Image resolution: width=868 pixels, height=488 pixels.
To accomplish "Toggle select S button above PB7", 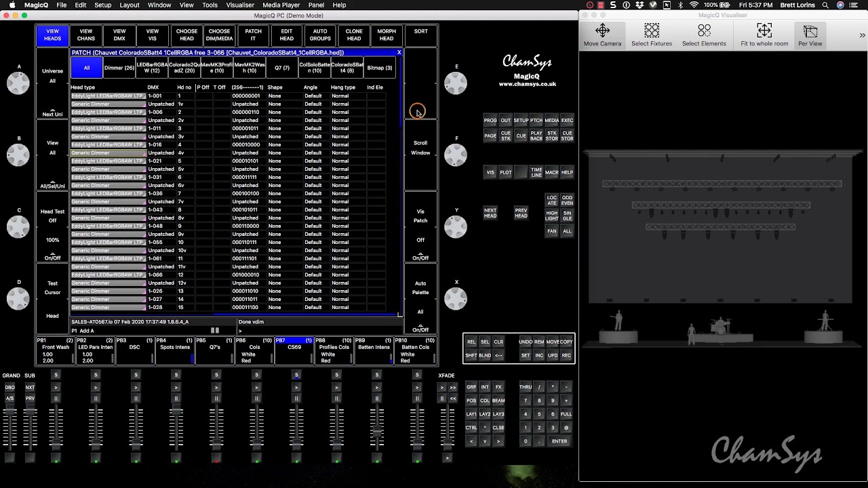I will 296,375.
